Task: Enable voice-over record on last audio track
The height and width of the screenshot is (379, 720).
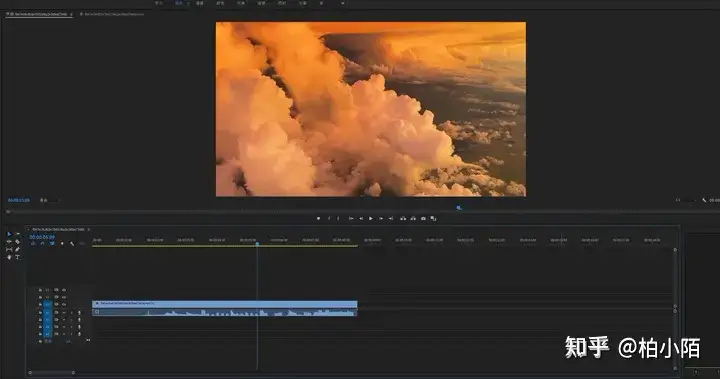Action: (x=79, y=334)
